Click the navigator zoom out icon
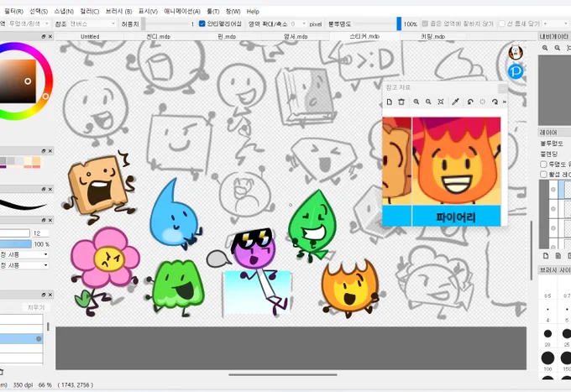This screenshot has height=392, width=571. tap(558, 48)
